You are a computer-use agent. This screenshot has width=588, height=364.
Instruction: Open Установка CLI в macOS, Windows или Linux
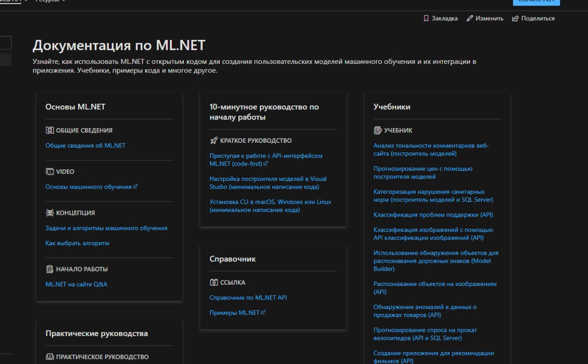pos(270,206)
